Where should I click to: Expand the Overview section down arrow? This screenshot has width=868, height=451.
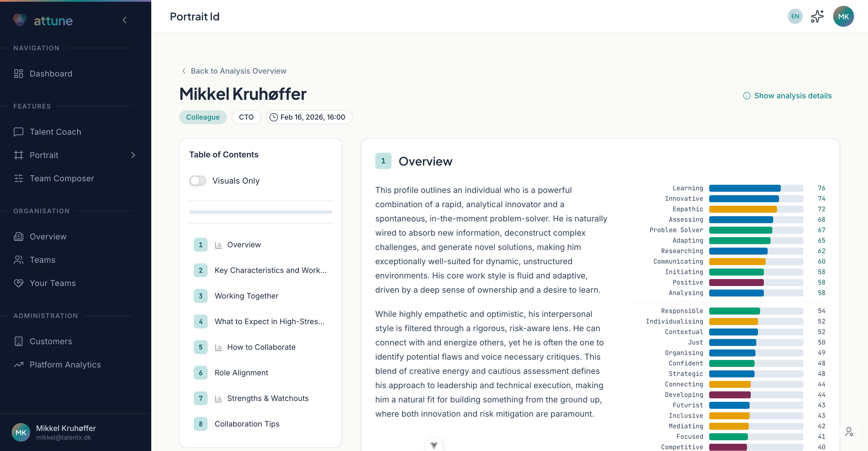pos(434,445)
